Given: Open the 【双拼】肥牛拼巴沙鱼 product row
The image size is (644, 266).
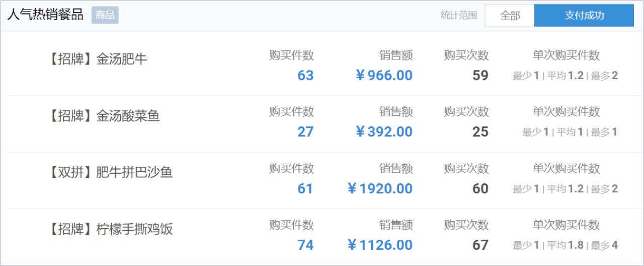Looking at the screenshot, I should (110, 173).
